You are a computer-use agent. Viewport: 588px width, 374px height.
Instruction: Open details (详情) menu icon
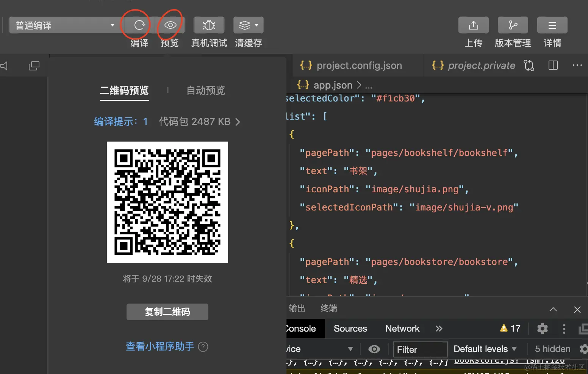pyautogui.click(x=552, y=25)
